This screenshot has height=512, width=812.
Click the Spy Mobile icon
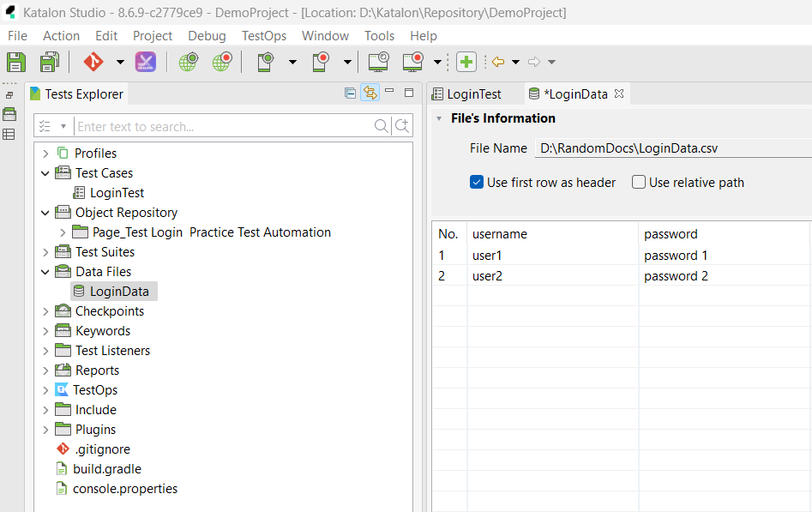265,63
